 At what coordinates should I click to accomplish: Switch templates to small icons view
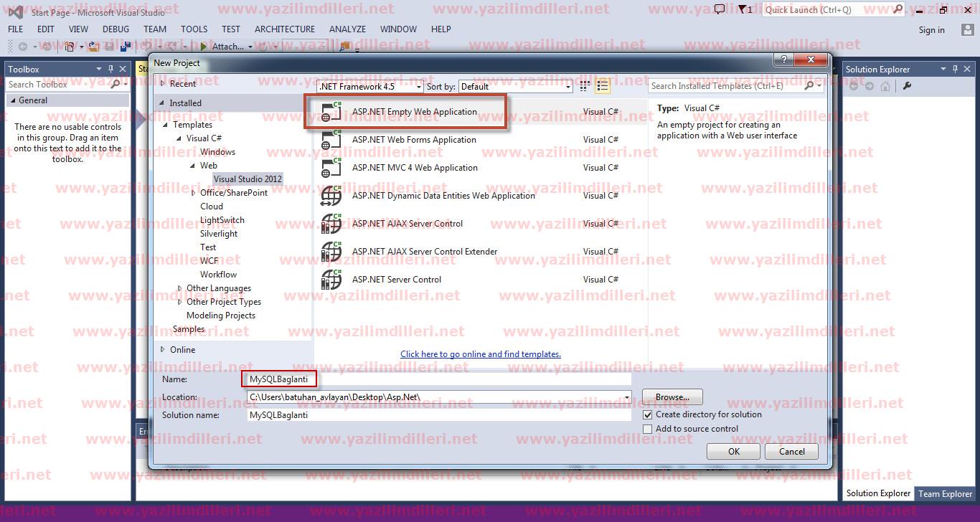pos(585,86)
